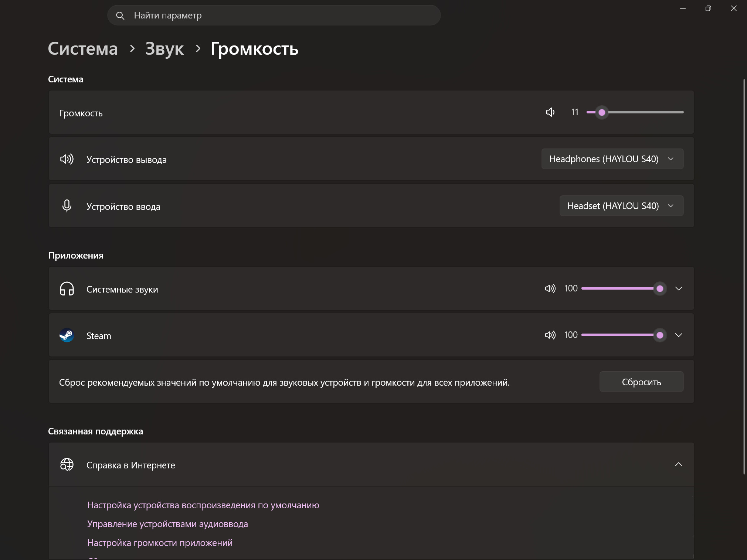Image resolution: width=747 pixels, height=560 pixels.
Task: Click the globe icon for Справка в Интернете
Action: point(67,465)
